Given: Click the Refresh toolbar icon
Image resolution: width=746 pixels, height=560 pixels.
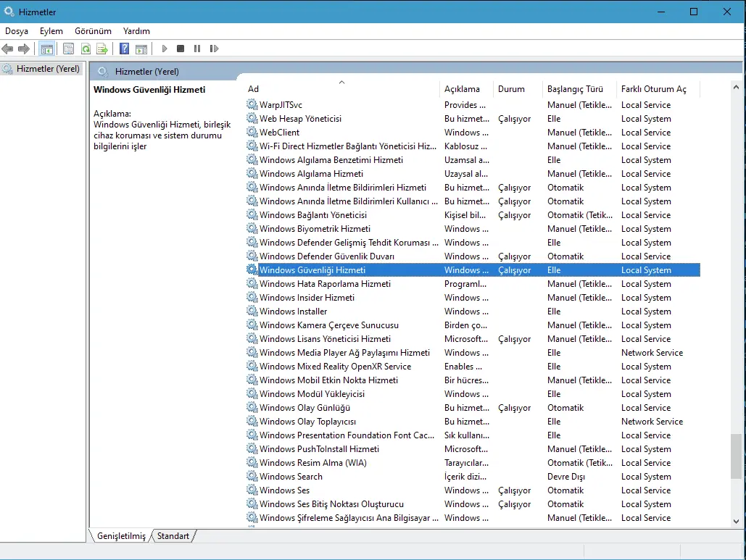Looking at the screenshot, I should coord(86,49).
